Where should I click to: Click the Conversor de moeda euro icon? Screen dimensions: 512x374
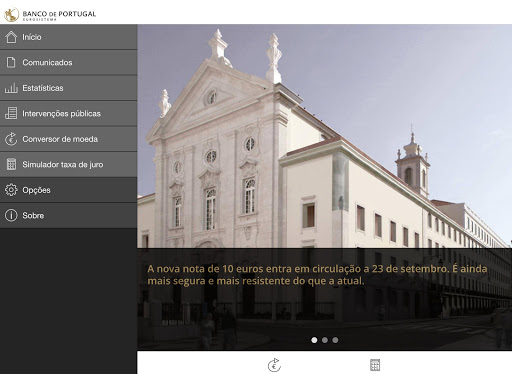11,139
